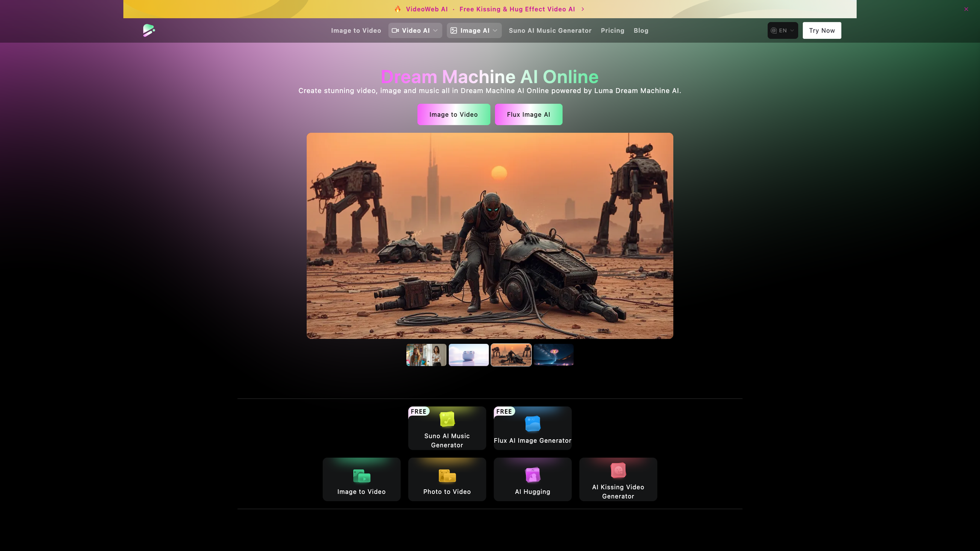Open the Blog from the navigation menu
The height and width of the screenshot is (551, 980).
point(641,30)
